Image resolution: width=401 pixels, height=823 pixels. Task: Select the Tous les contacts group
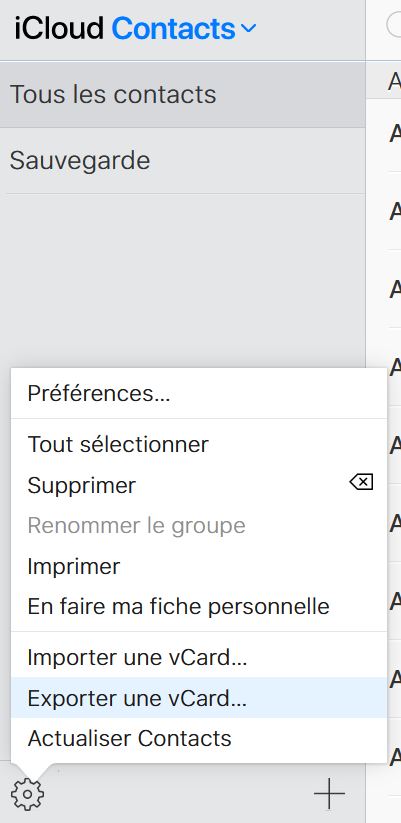[x=182, y=94]
